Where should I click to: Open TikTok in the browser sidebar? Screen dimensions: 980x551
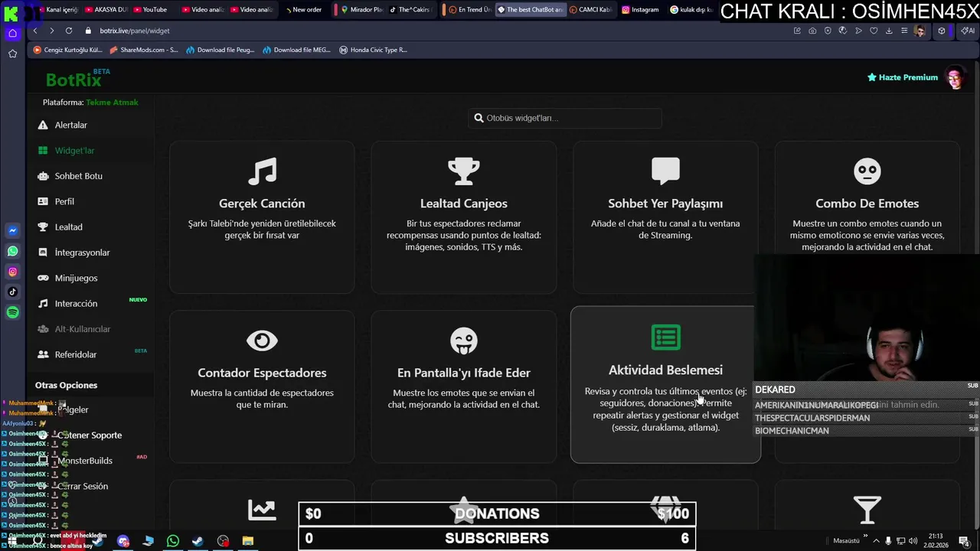tap(12, 292)
